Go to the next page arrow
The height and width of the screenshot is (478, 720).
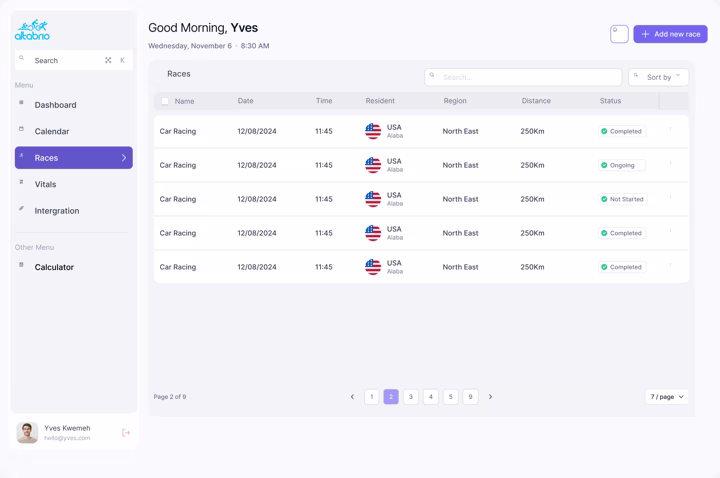click(490, 397)
